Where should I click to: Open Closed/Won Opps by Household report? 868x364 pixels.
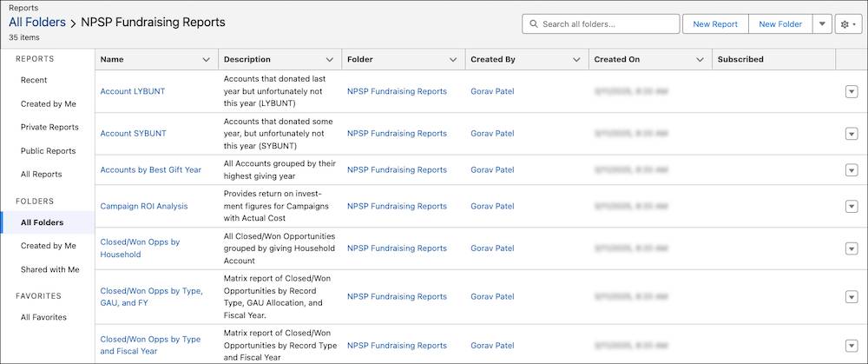coord(140,248)
